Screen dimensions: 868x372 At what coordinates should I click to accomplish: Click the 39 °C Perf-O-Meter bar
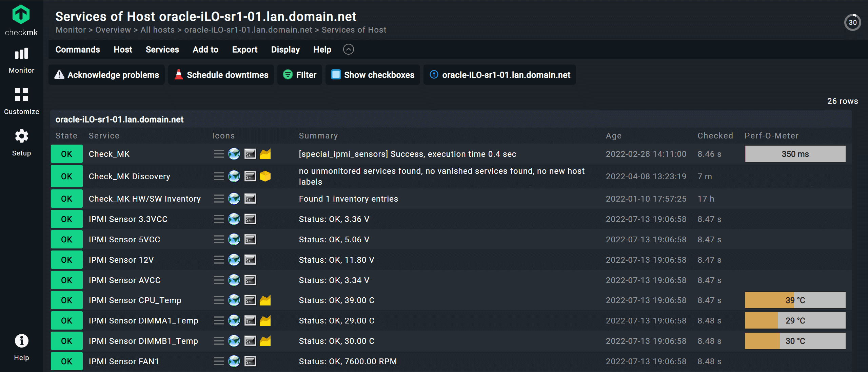click(795, 300)
